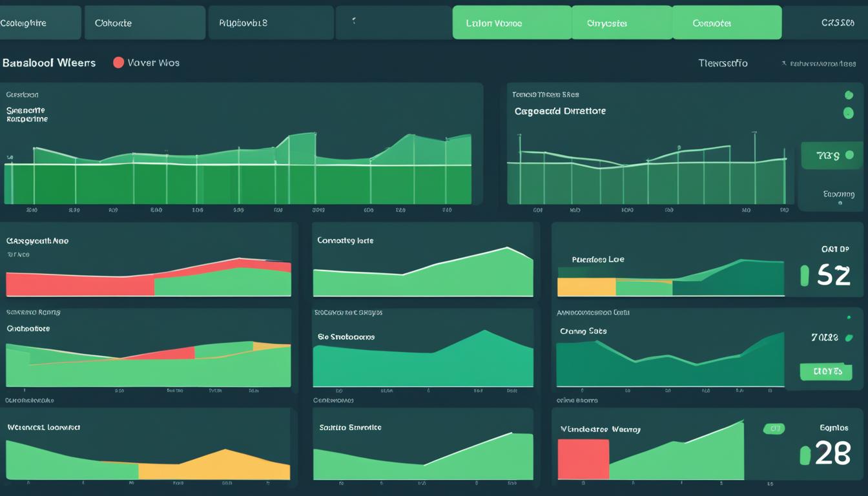Click the small arrow icon before Rahunarmoriues
This screenshot has height=496, width=868.
[x=784, y=63]
